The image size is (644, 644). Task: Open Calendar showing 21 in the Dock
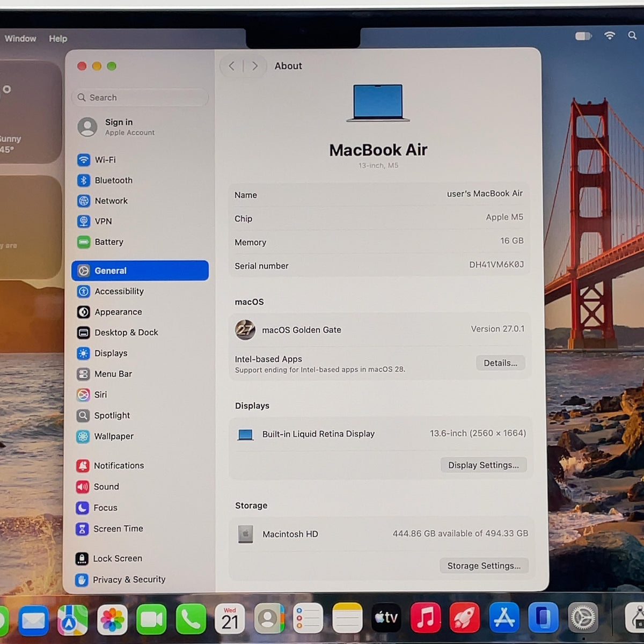point(230,619)
